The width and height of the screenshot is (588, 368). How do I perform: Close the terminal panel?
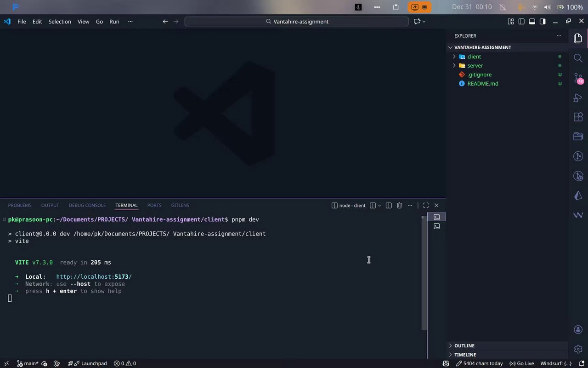(x=436, y=206)
